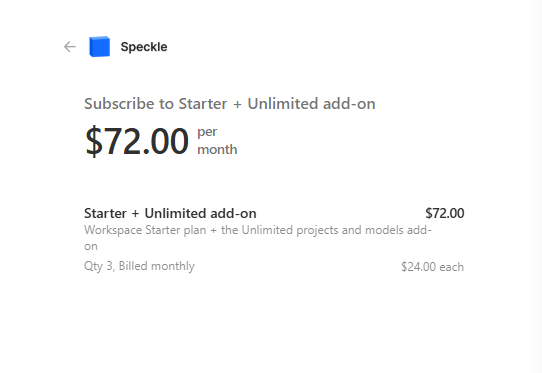542x373 pixels.
Task: Click the Workspace Starter plan description text
Action: [258, 230]
